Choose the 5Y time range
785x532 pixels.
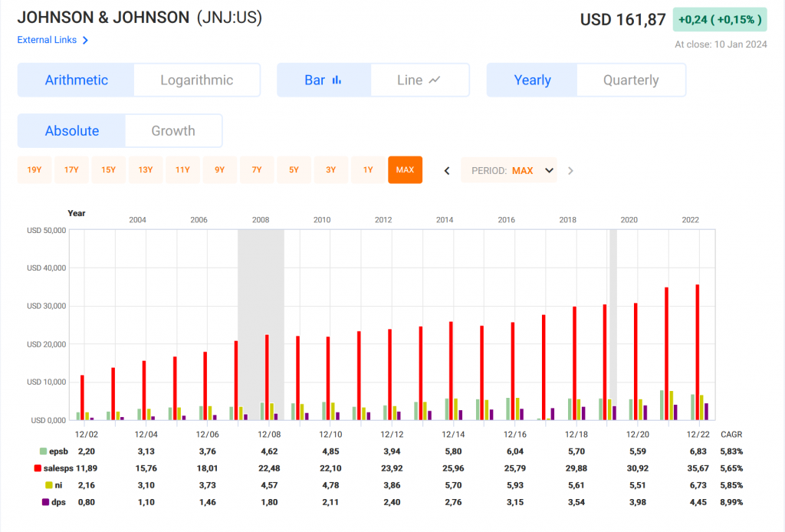[x=294, y=170]
